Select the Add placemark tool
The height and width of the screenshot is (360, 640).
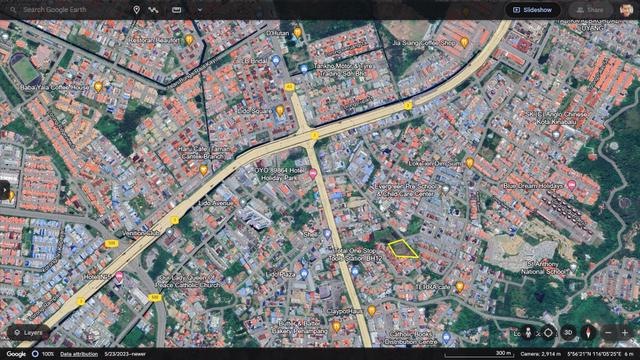point(136,9)
